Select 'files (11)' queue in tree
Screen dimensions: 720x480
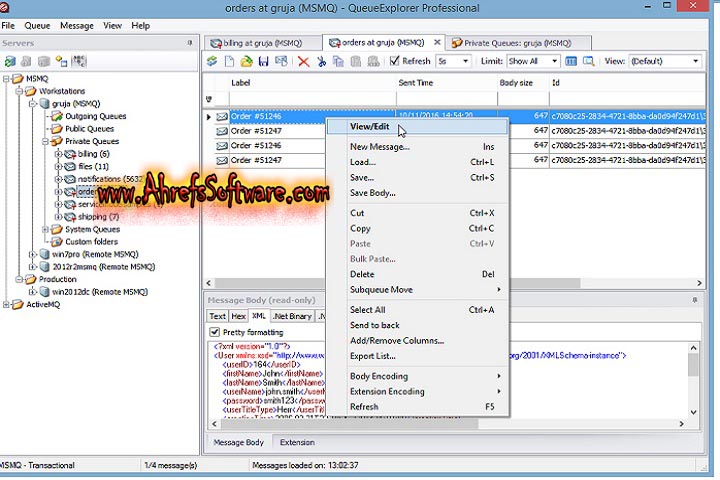[x=94, y=166]
